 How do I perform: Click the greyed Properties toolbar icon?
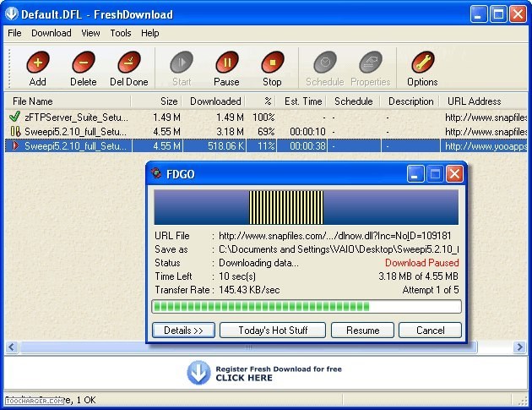tap(370, 63)
